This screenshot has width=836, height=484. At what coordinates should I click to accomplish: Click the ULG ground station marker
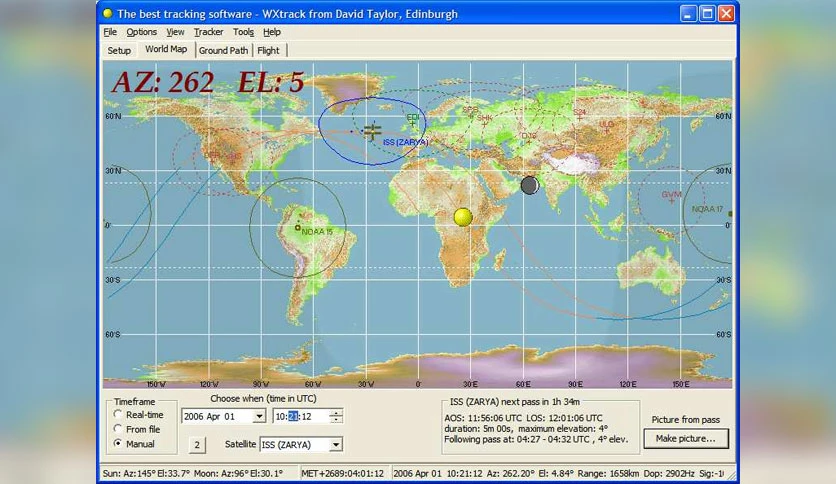[607, 131]
